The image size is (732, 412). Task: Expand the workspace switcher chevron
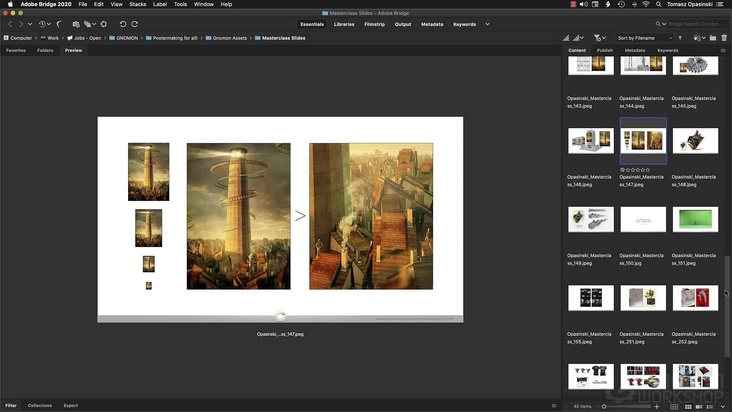coord(487,24)
